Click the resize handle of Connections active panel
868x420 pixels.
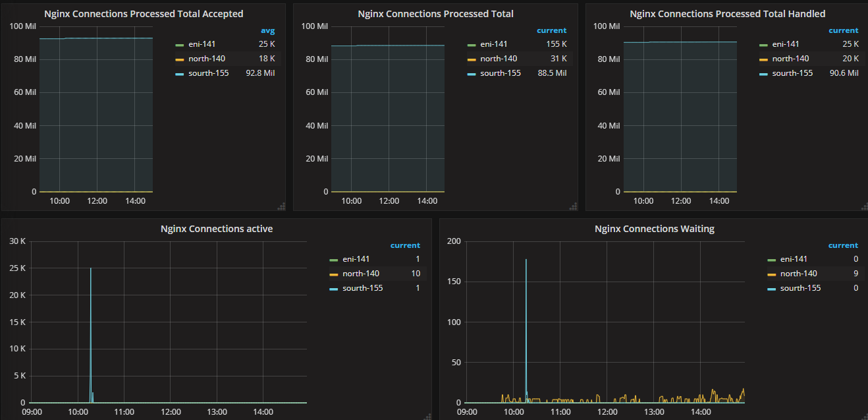pyautogui.click(x=427, y=416)
